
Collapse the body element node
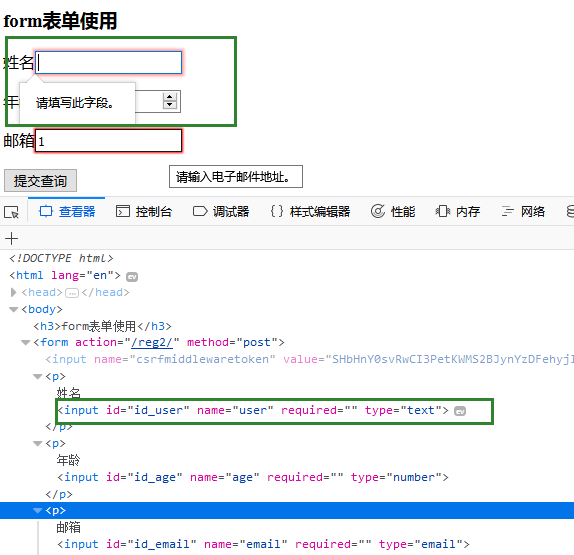click(14, 310)
